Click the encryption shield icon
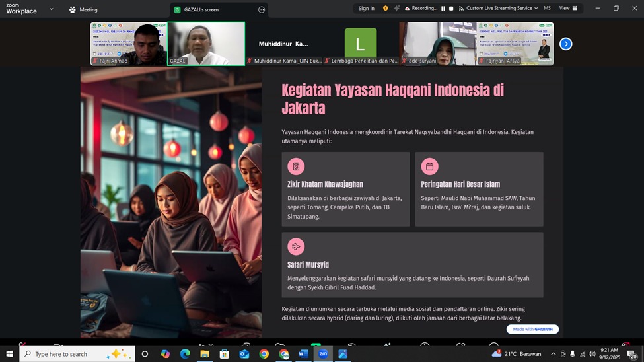644x362 pixels. tap(386, 9)
